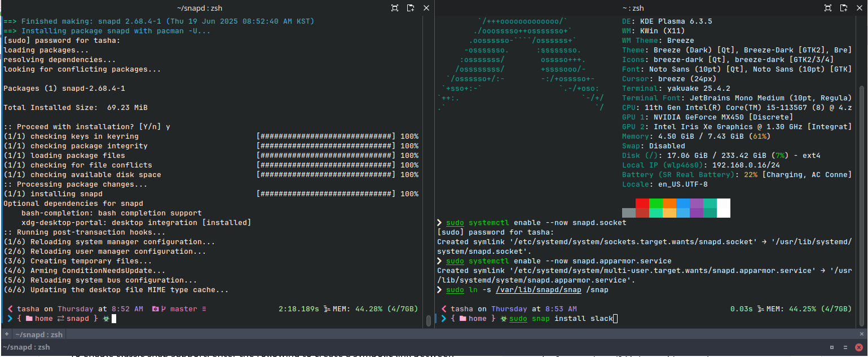
Task: Click 'loading package files' progress line
Action: click(x=211, y=156)
